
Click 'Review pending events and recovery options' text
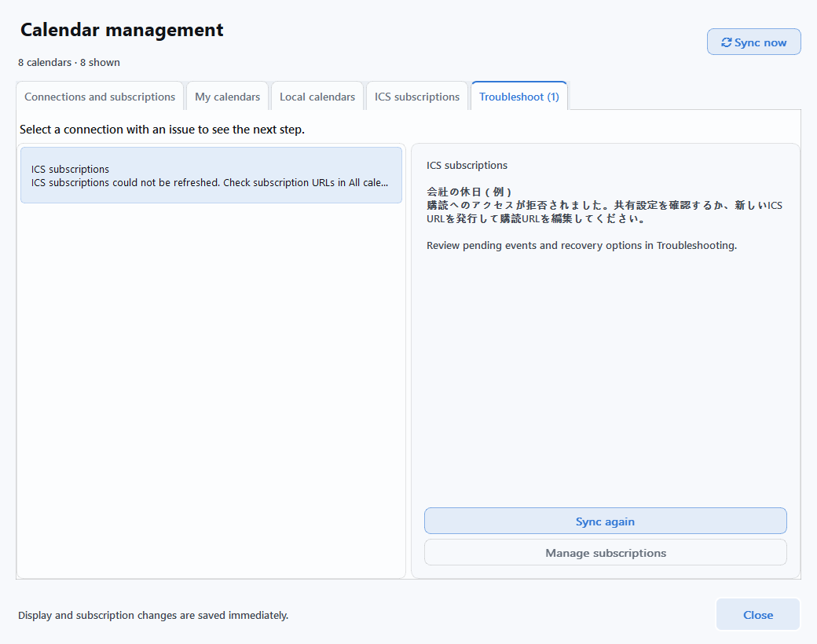pyautogui.click(x=581, y=245)
